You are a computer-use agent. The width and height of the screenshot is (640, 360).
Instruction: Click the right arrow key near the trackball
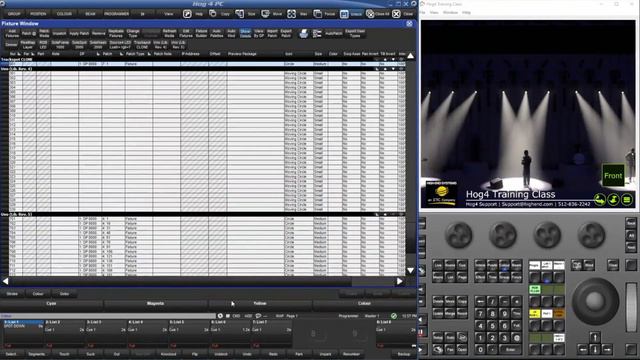pos(607,349)
